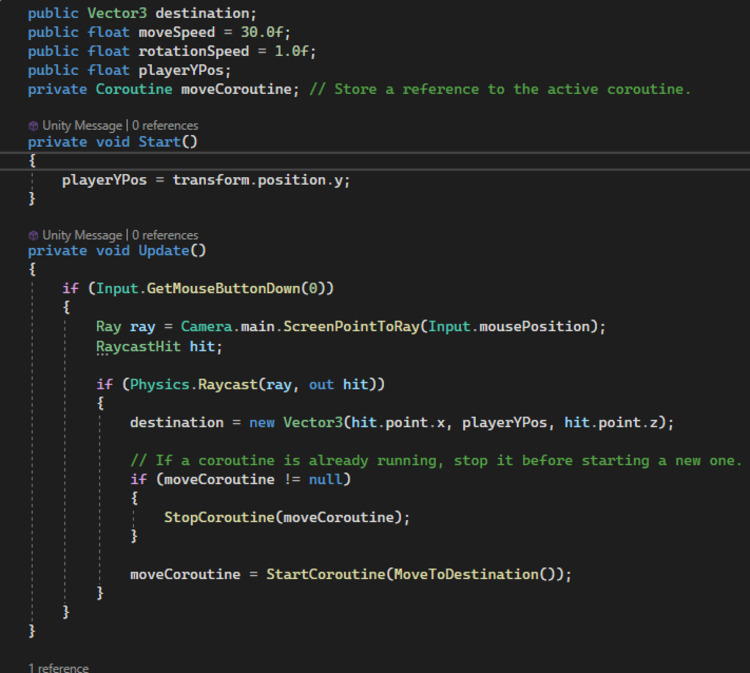Click 'mousePosition' in the Ray line
This screenshot has height=673, width=750.
pyautogui.click(x=534, y=326)
